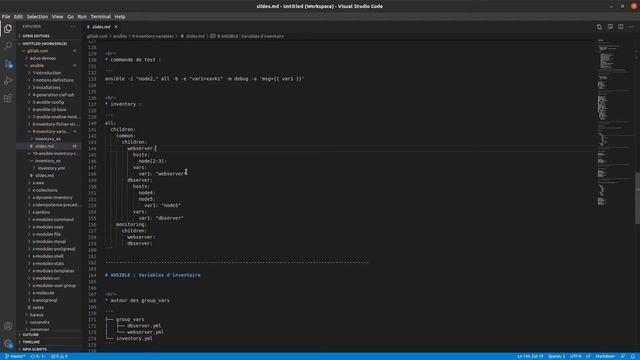
Task: Synchronize changes in status bar
Action: [x=38, y=356]
